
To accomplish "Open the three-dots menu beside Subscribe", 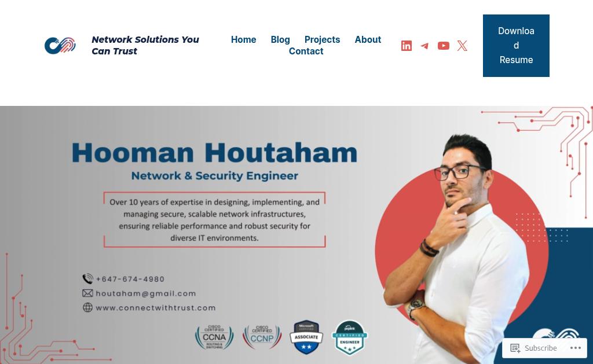I will (575, 348).
